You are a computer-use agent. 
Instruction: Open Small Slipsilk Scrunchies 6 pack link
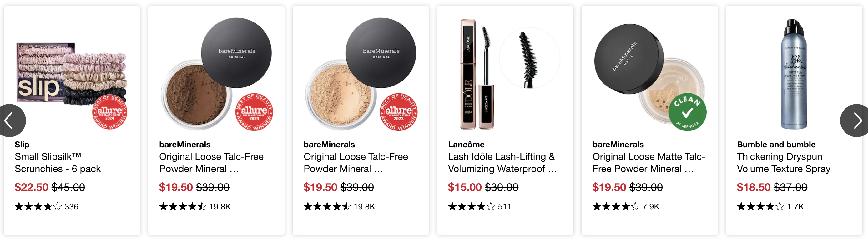point(58,163)
